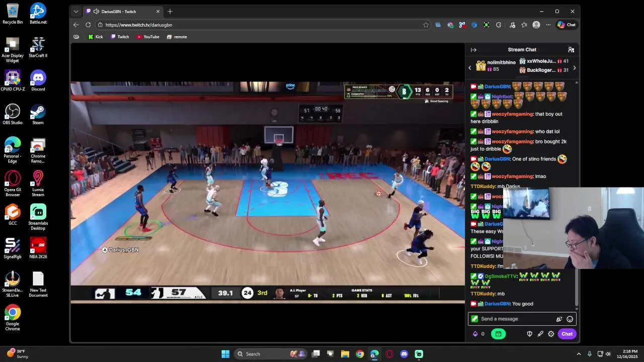Open chat settings gear

(x=551, y=334)
